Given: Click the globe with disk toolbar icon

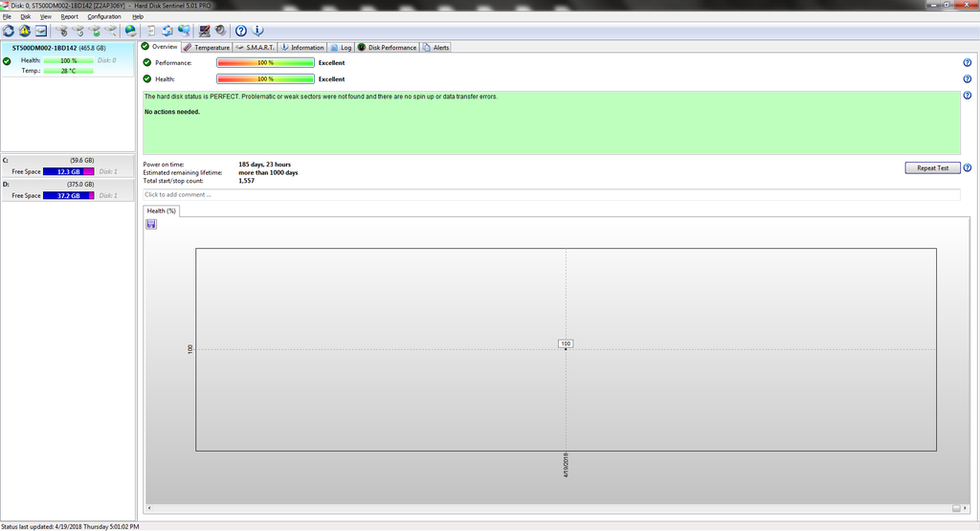Looking at the screenshot, I should [130, 31].
